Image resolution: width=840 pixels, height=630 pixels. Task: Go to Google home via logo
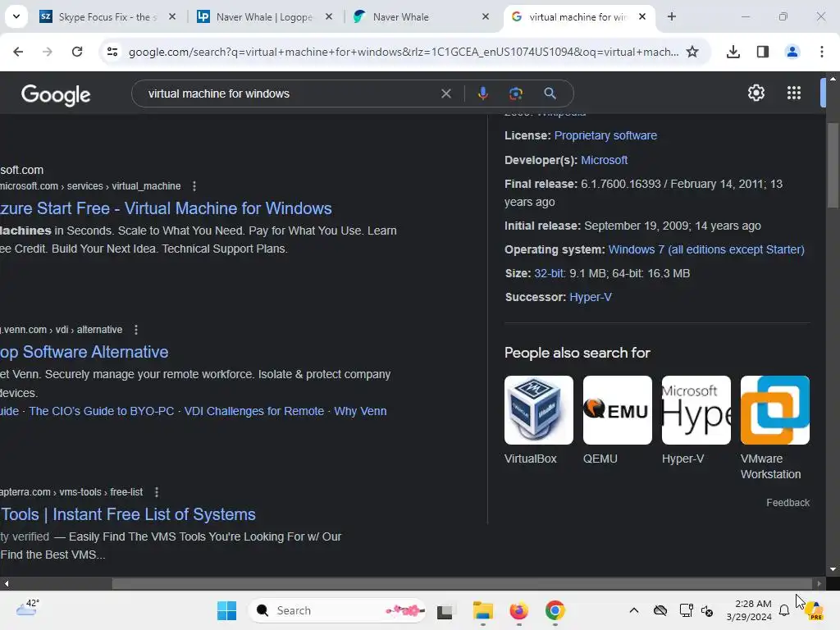click(x=56, y=95)
